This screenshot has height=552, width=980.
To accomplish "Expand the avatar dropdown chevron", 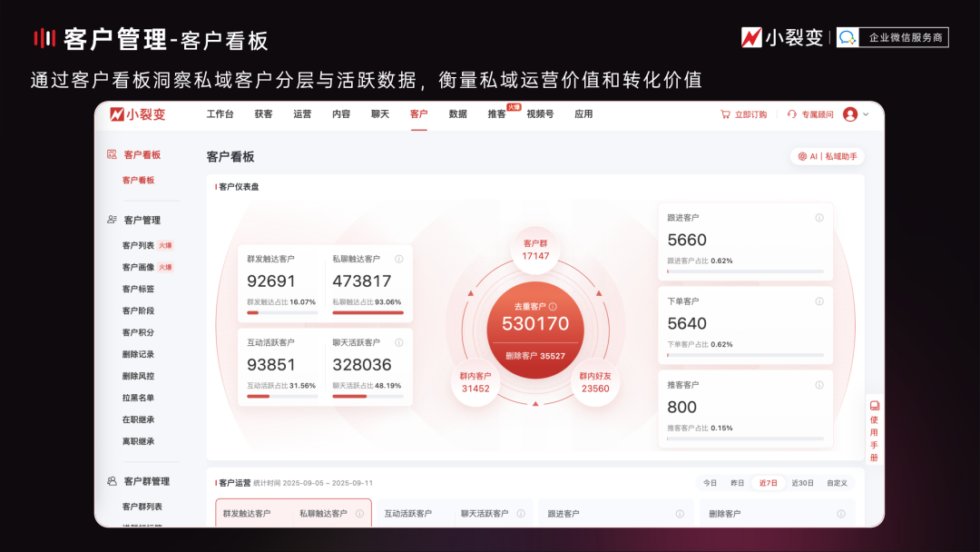I will (x=865, y=113).
